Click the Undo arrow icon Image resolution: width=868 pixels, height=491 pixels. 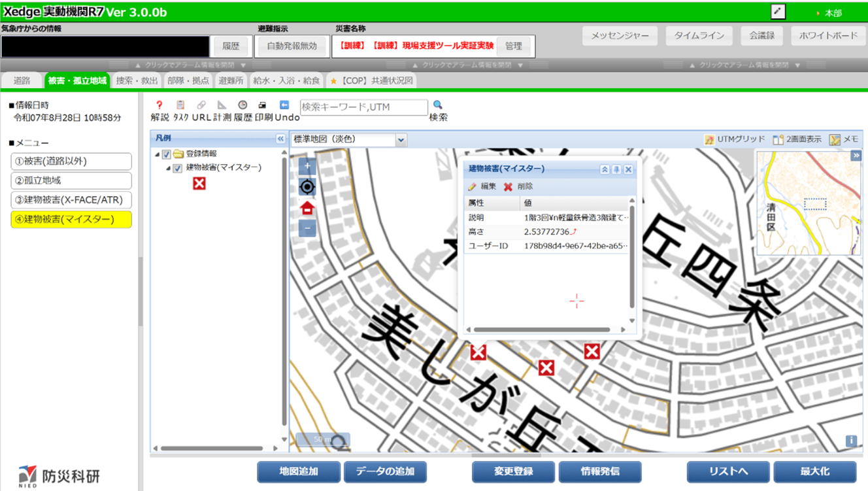click(284, 105)
